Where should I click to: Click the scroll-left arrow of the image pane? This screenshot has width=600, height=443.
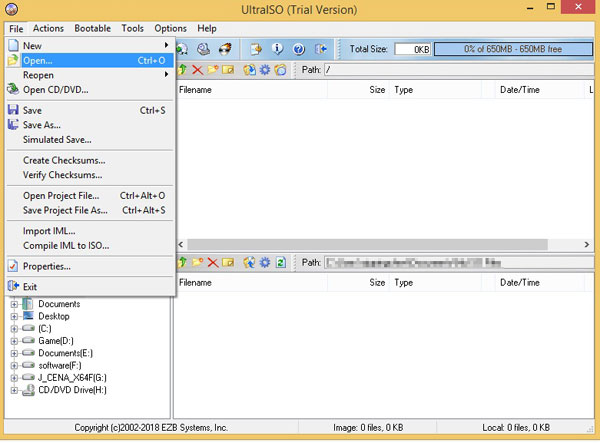coord(181,244)
